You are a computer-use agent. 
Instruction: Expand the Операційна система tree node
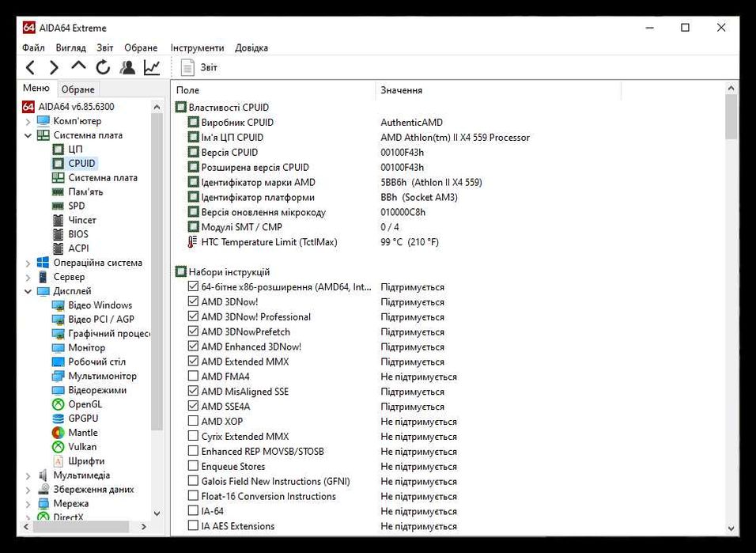[28, 263]
